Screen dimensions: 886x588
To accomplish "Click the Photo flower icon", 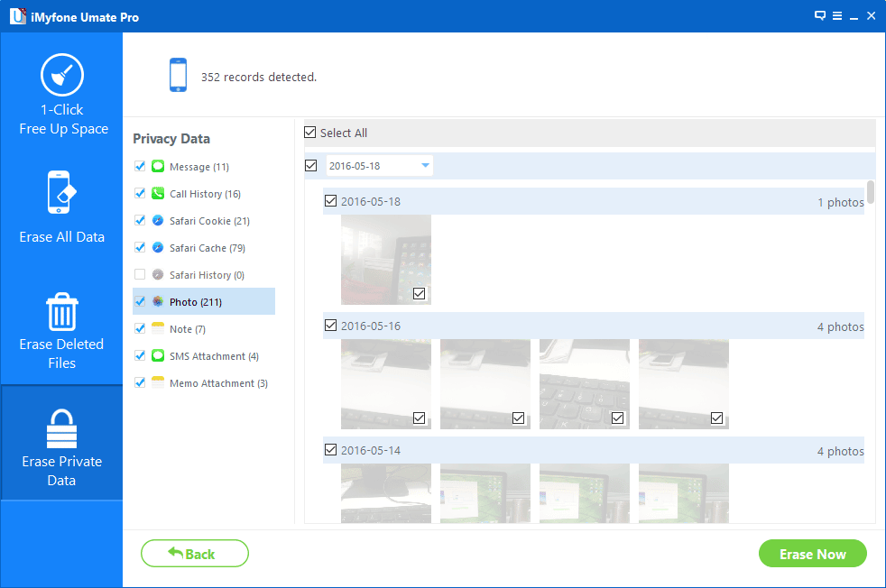I will point(158,301).
